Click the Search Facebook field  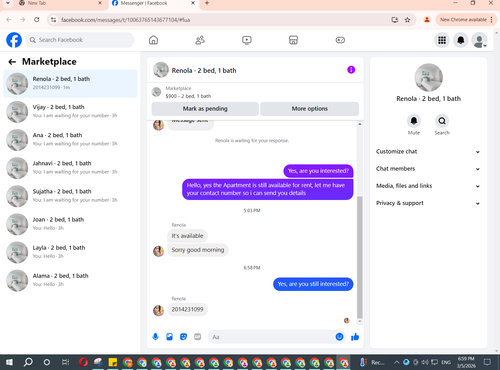pyautogui.click(x=80, y=40)
